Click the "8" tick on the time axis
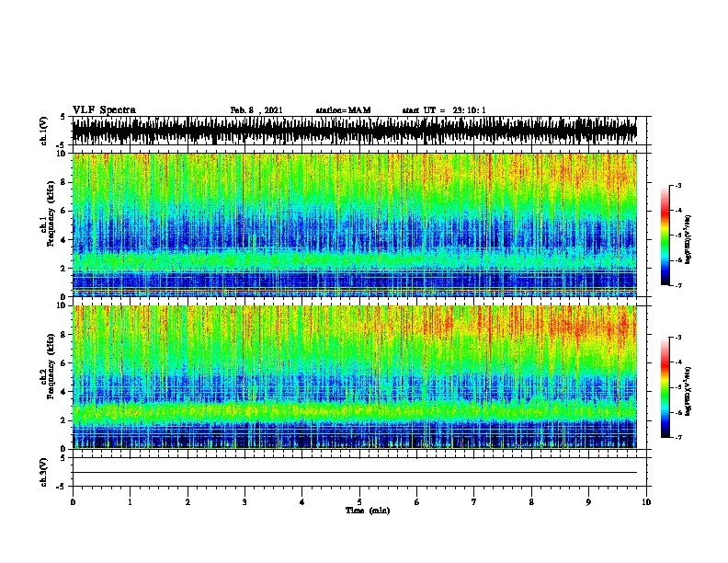 [531, 502]
